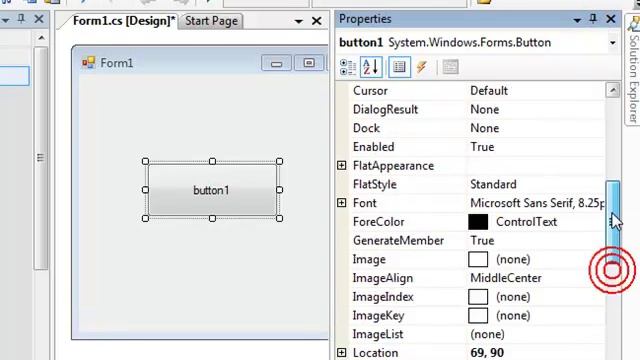Switch to the Start Page tab

[x=211, y=21]
